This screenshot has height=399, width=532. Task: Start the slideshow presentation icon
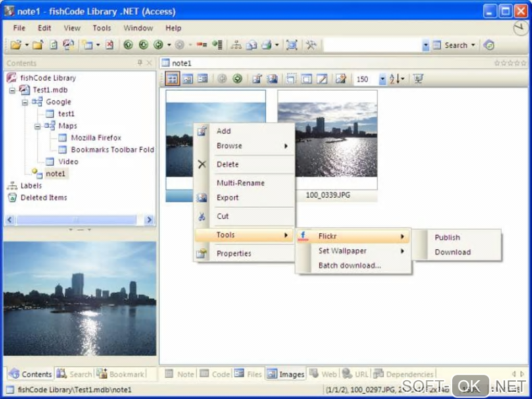point(418,79)
